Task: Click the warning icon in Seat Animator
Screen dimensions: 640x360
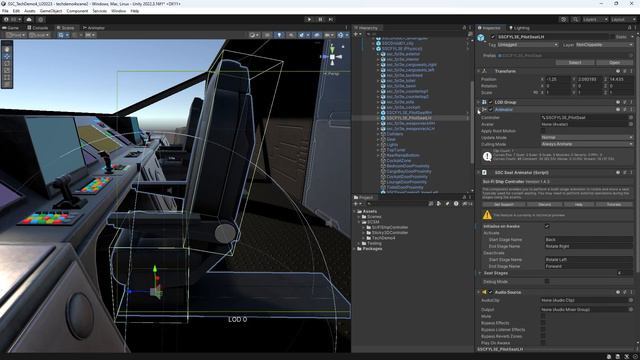Action: point(487,215)
